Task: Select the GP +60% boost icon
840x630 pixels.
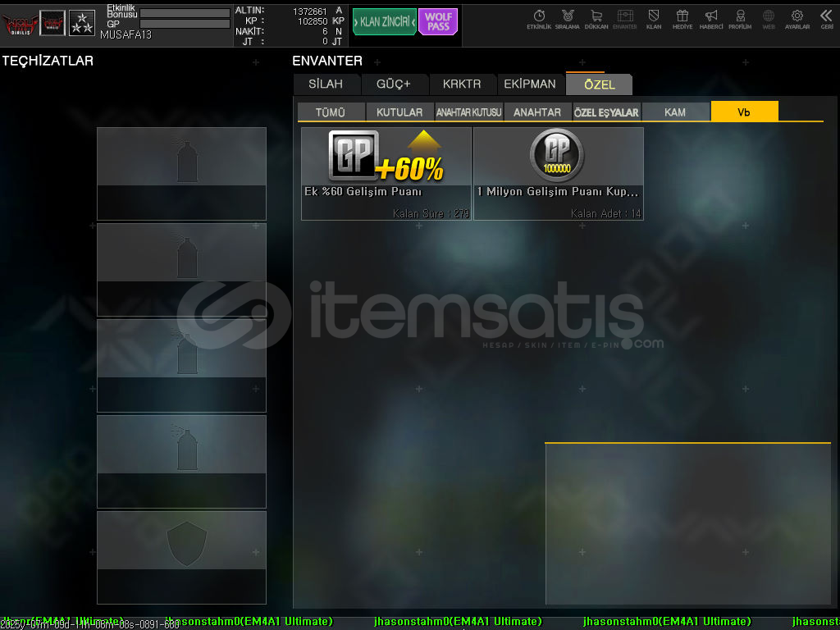Action: [386, 156]
